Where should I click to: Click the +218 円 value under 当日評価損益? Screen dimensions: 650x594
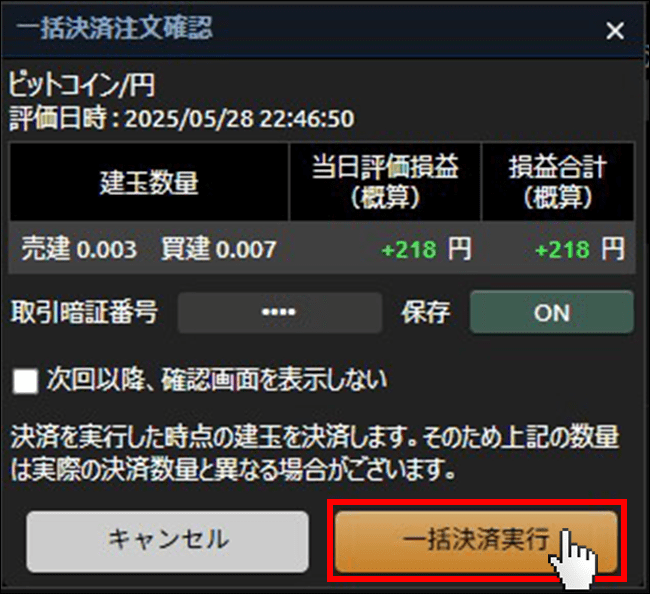point(427,249)
